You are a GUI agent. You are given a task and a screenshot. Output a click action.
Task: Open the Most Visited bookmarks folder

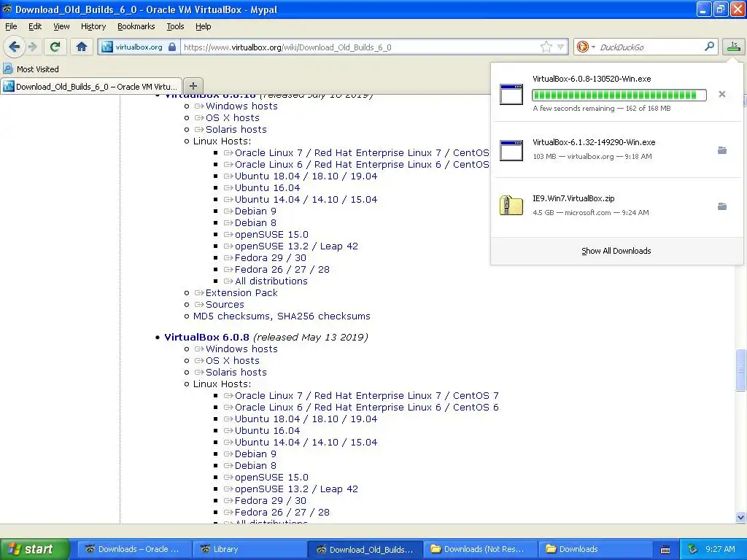(31, 69)
